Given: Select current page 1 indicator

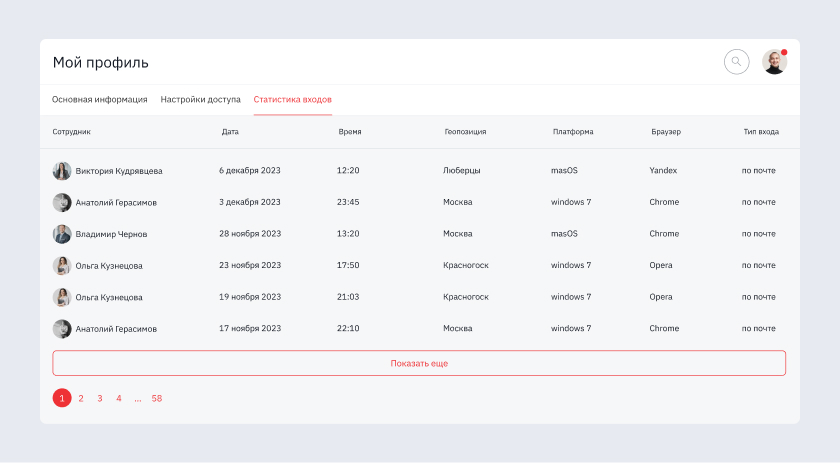Looking at the screenshot, I should 62,398.
